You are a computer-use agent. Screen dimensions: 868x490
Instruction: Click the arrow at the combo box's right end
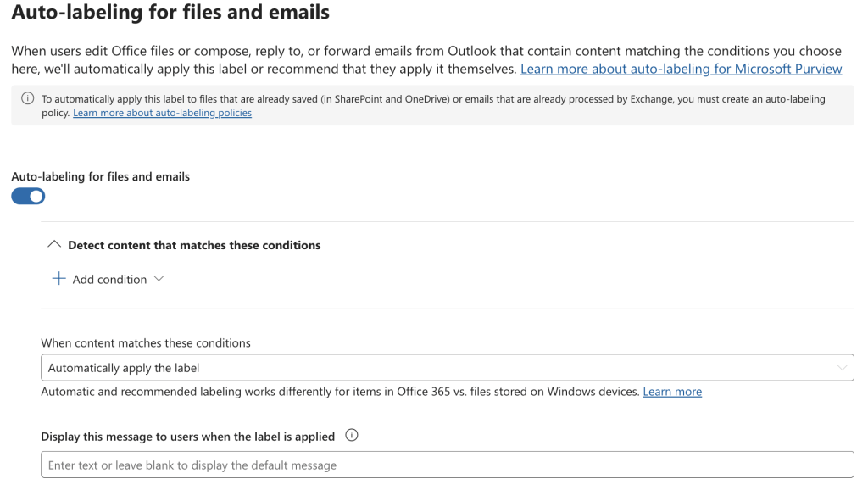coord(842,368)
